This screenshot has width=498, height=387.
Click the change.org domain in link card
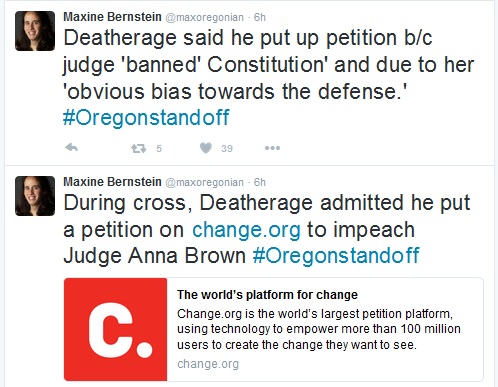pyautogui.click(x=208, y=364)
